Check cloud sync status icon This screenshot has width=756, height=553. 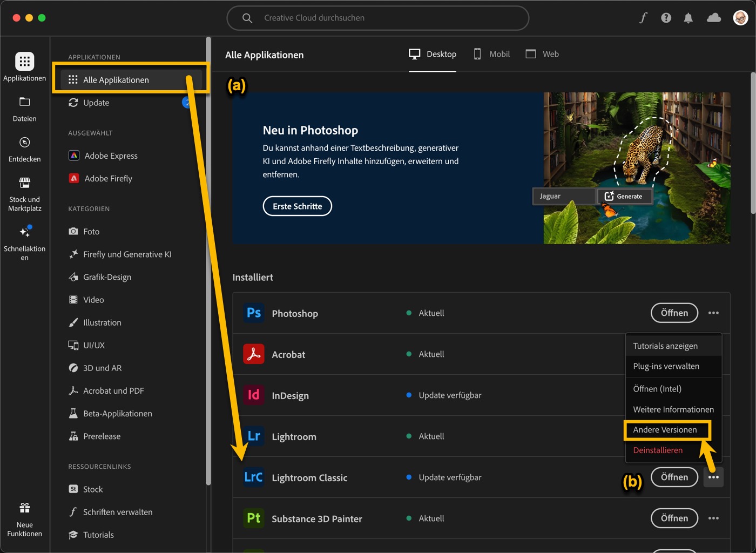point(714,18)
